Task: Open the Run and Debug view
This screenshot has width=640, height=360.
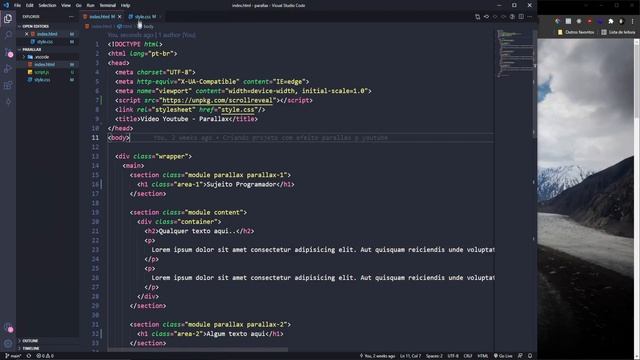Action: tap(8, 69)
